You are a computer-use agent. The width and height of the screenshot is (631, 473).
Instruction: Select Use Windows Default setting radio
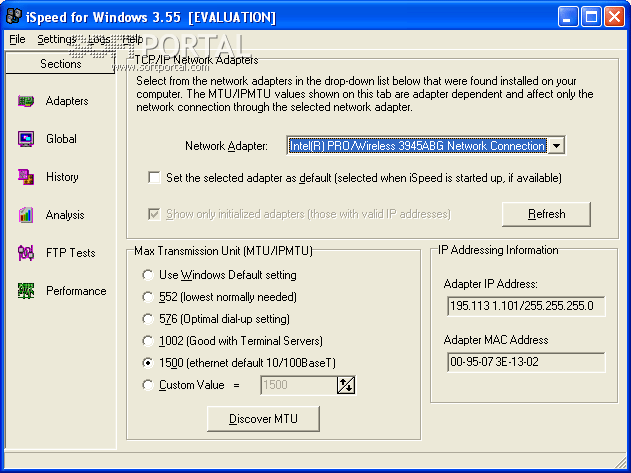(x=148, y=275)
